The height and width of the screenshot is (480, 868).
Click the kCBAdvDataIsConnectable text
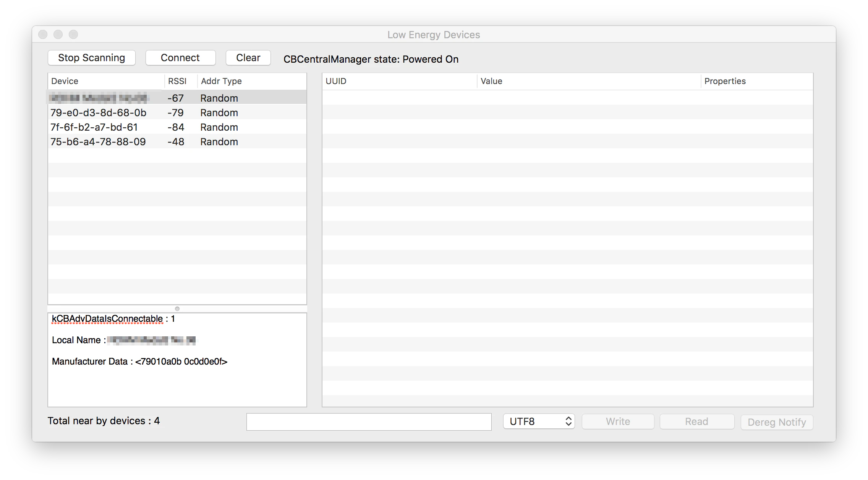107,319
